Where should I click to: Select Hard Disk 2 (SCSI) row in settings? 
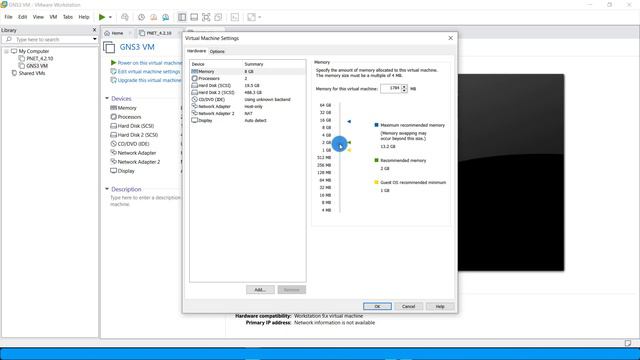[248, 93]
